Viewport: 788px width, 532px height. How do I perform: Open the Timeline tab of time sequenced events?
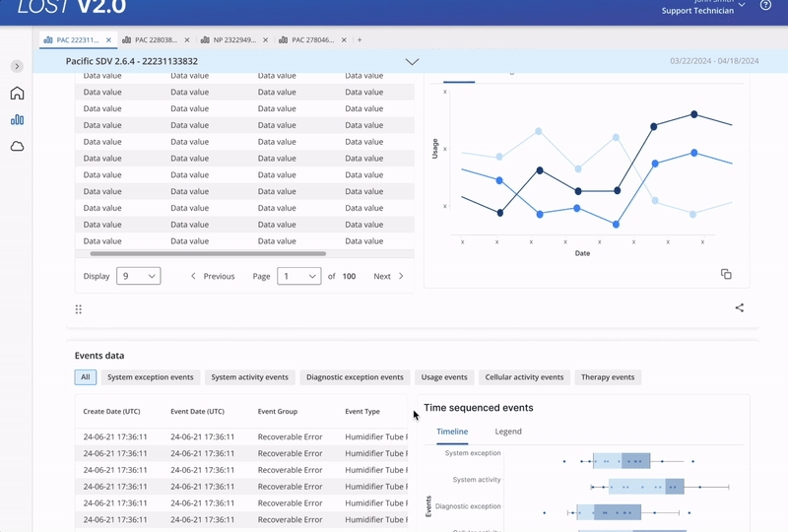[x=452, y=432]
